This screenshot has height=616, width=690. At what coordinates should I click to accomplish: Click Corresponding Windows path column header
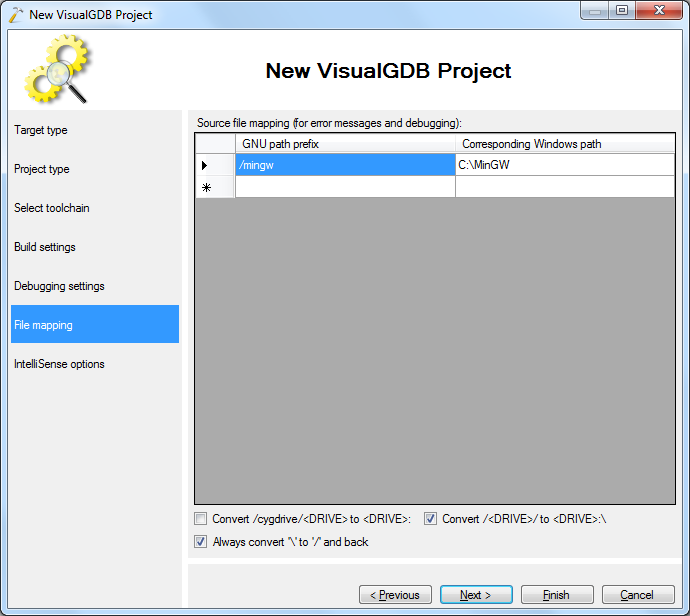(565, 144)
